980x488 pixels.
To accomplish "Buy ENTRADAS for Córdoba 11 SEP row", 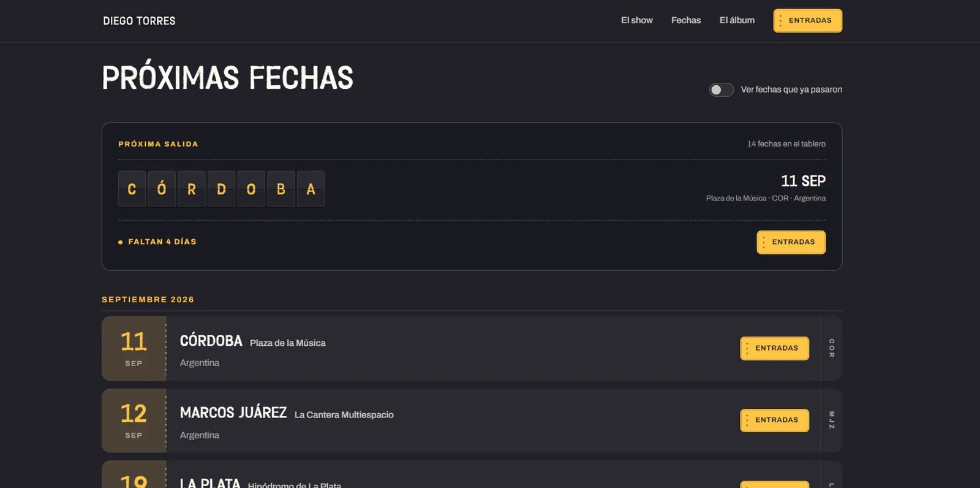I will point(774,348).
